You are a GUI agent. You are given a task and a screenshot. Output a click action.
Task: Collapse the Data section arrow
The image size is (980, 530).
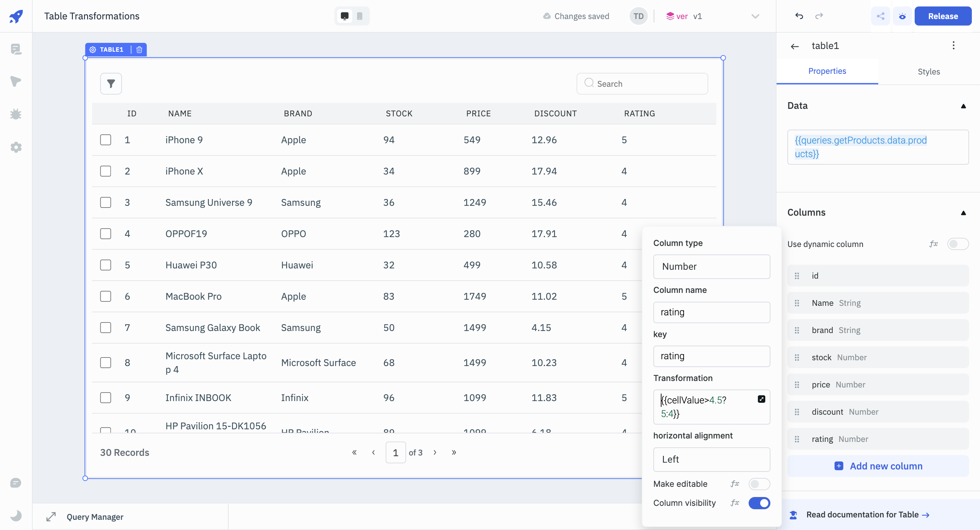tap(963, 106)
